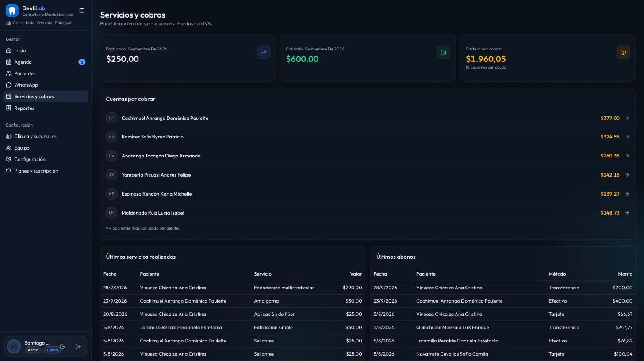This screenshot has width=644, height=361.
Task: Click the SO user avatar
Action: [x=14, y=346]
